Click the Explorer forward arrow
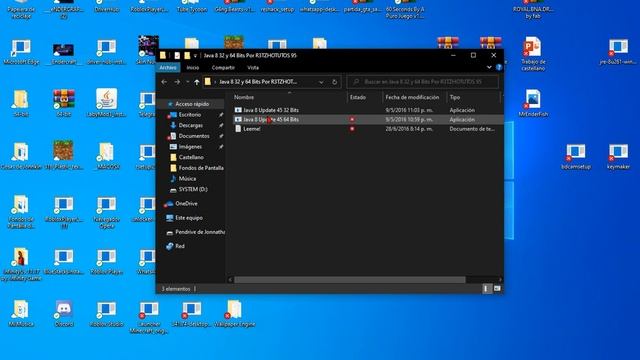The width and height of the screenshot is (640, 360). click(x=177, y=82)
